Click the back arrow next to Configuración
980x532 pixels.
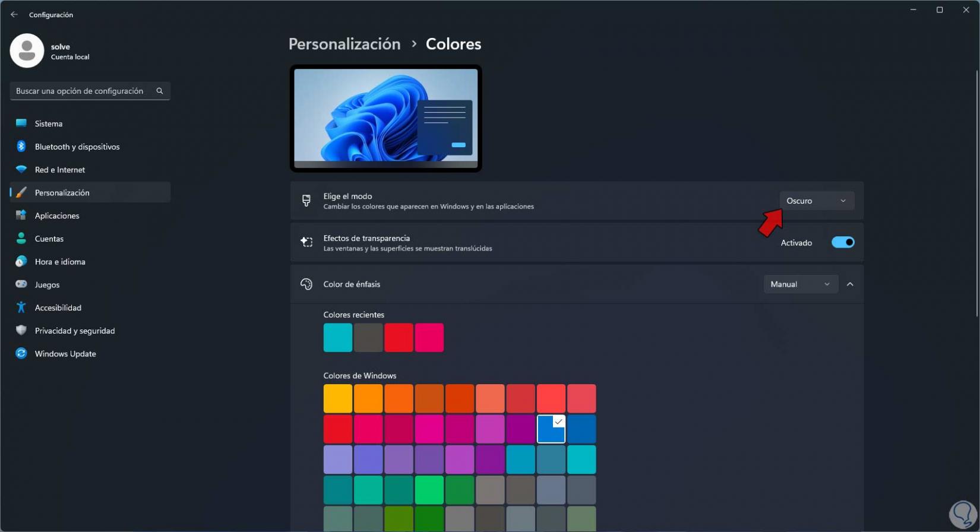[14, 14]
